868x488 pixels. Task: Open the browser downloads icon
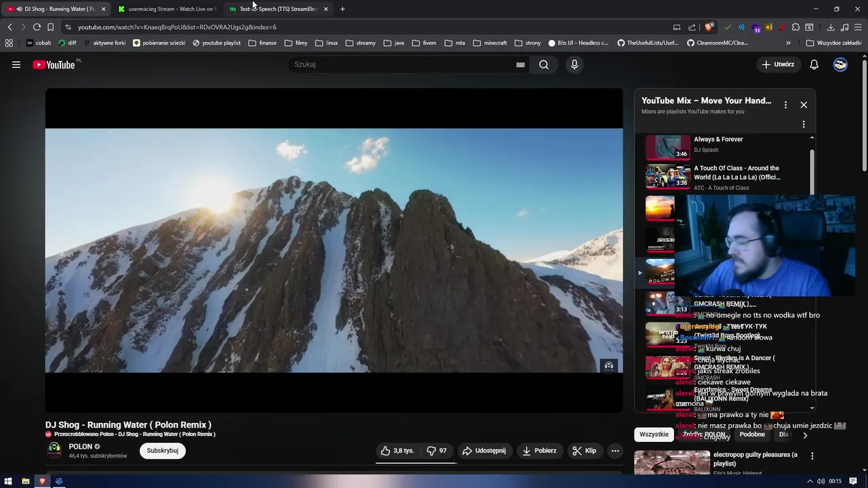point(831,27)
